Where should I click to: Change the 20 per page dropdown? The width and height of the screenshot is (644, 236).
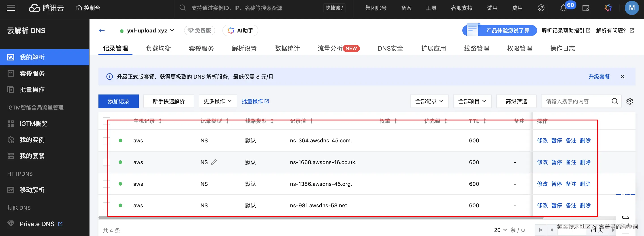click(500, 230)
